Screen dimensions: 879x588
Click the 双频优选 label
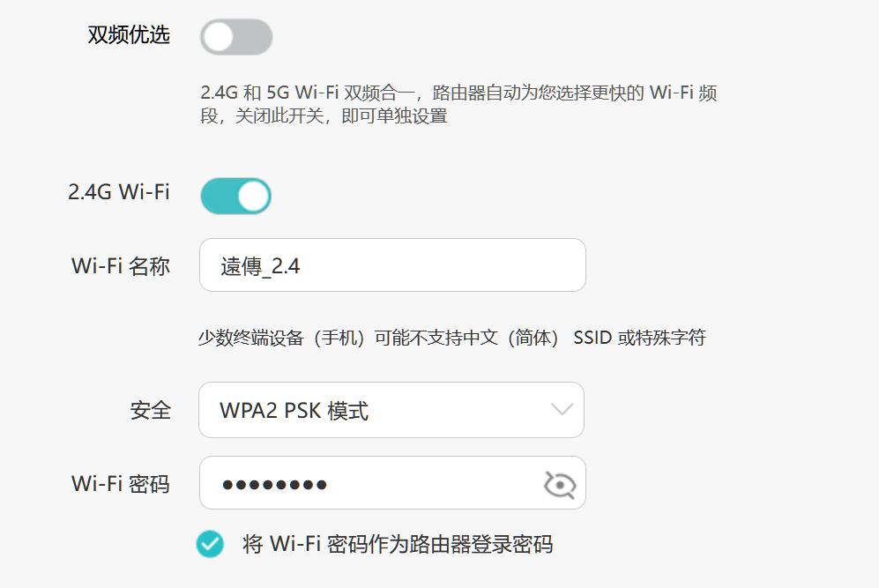click(129, 35)
